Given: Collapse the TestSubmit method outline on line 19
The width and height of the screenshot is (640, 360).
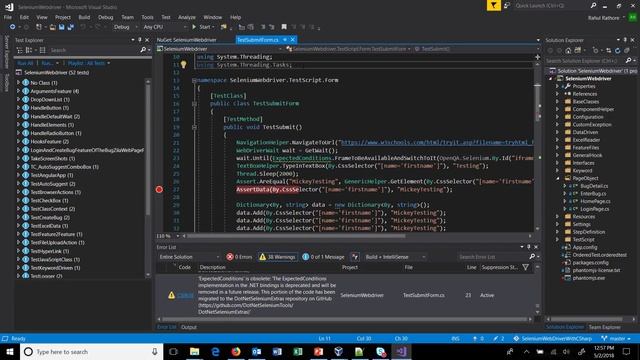Looking at the screenshot, I should pyautogui.click(x=194, y=127).
